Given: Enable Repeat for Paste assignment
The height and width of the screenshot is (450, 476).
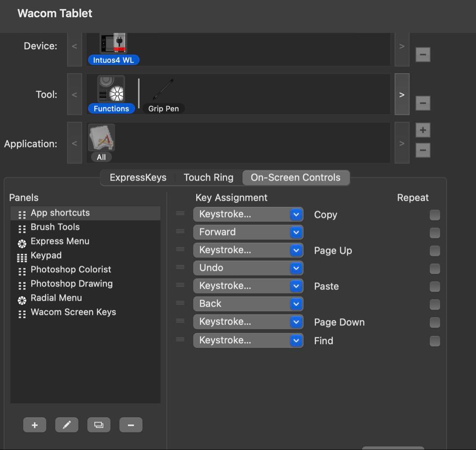Looking at the screenshot, I should coord(435,286).
